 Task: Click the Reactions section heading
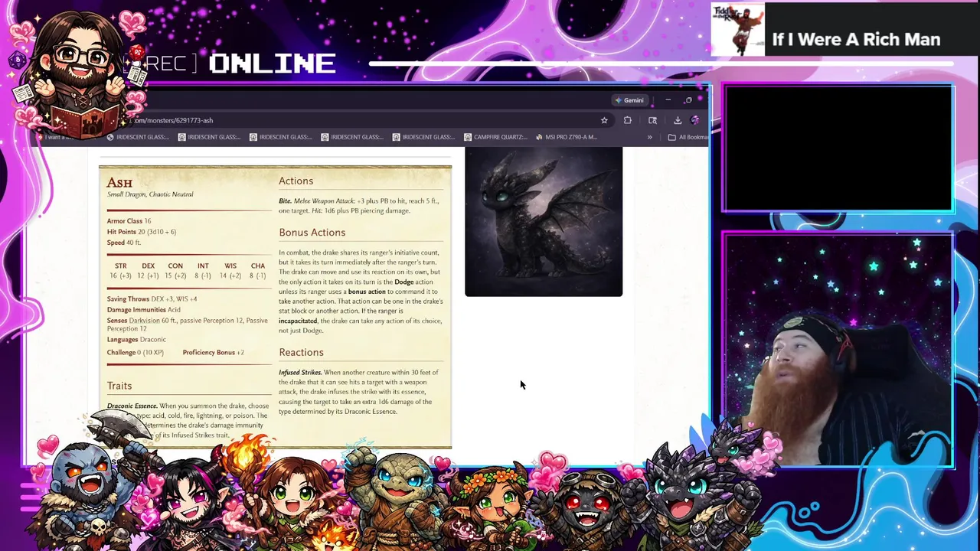click(x=301, y=353)
